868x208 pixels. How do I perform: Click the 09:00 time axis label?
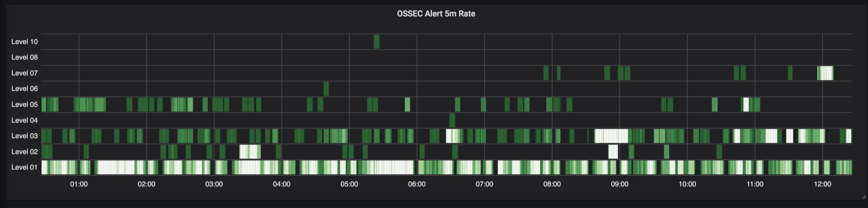pos(620,184)
